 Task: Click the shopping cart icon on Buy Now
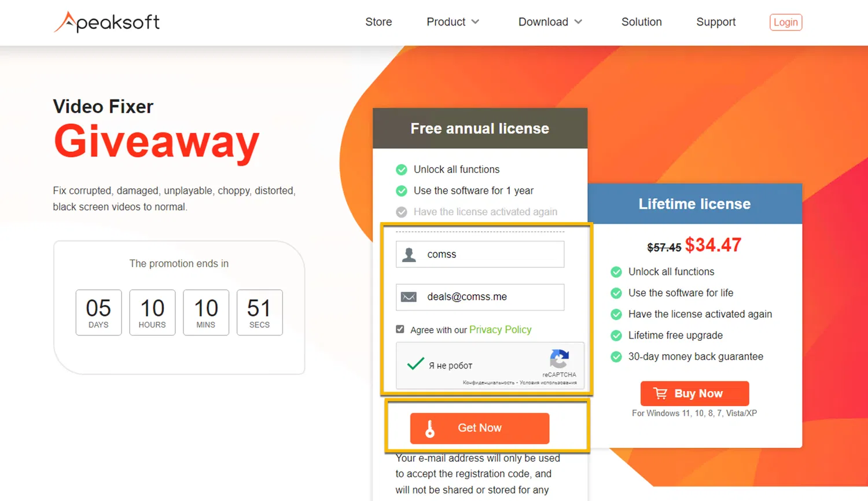[x=660, y=393]
